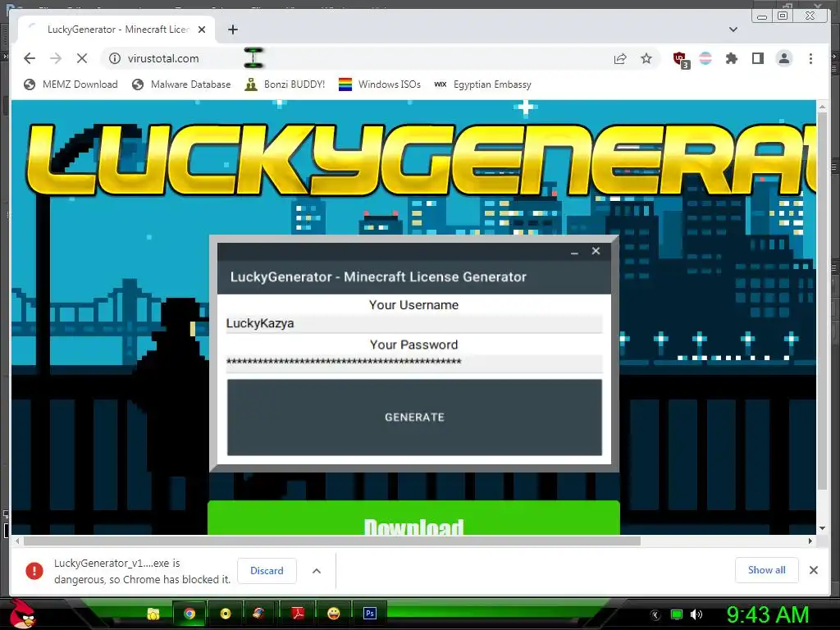Click the forward navigation arrow

coord(56,58)
